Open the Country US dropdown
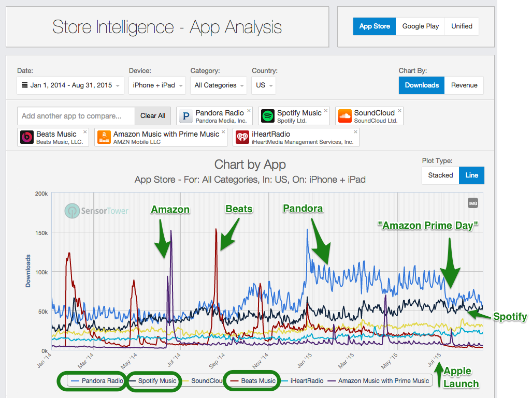Image resolution: width=532 pixels, height=398 pixels. coord(264,85)
